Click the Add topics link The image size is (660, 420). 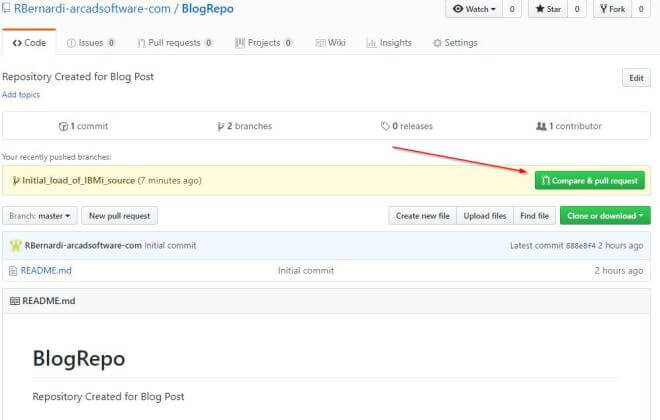pos(21,95)
